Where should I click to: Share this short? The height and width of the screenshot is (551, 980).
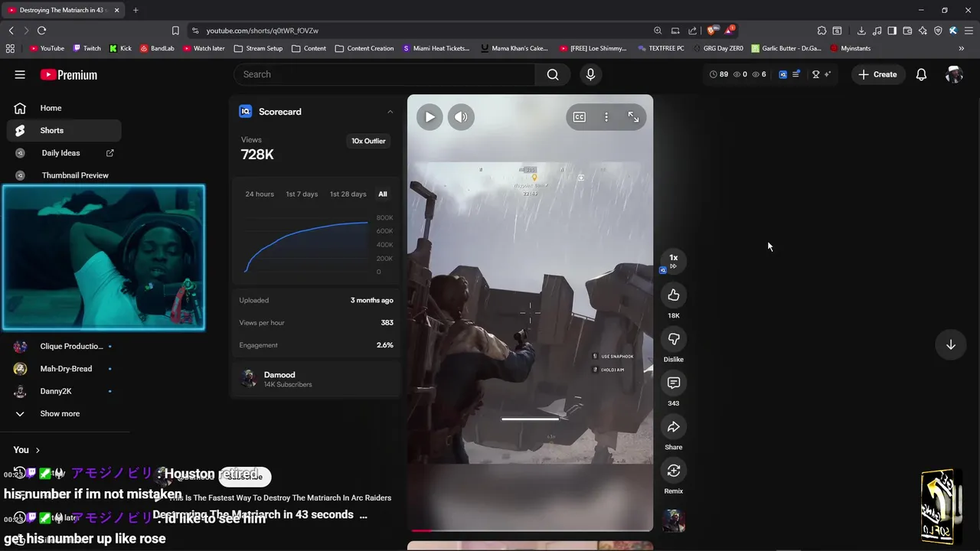[x=674, y=427]
